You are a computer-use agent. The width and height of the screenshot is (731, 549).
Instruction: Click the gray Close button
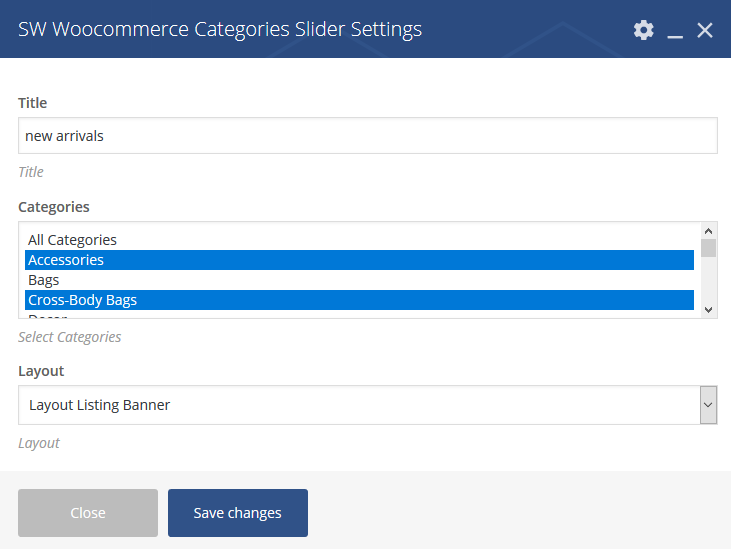(88, 513)
